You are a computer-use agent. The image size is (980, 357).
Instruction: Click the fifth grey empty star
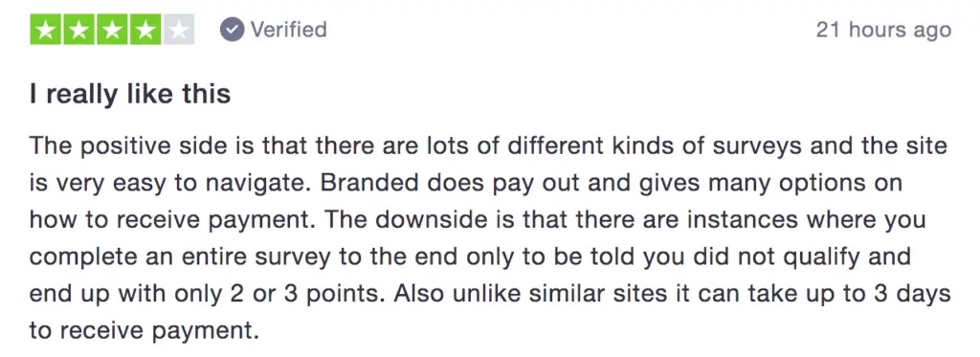[x=179, y=30]
